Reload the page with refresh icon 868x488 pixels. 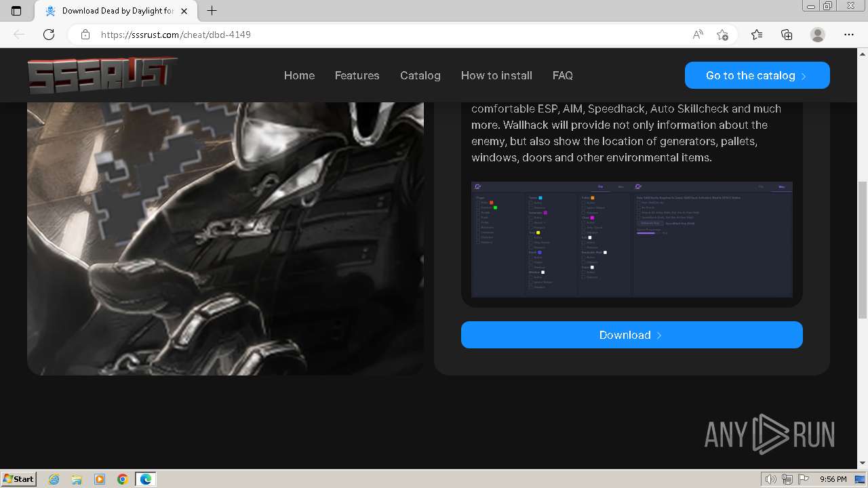tap(49, 35)
